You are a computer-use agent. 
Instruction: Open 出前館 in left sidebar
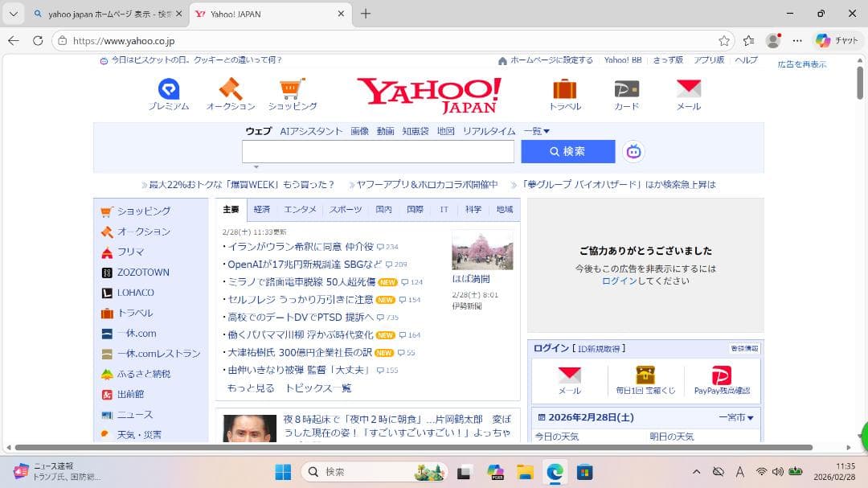tap(130, 395)
